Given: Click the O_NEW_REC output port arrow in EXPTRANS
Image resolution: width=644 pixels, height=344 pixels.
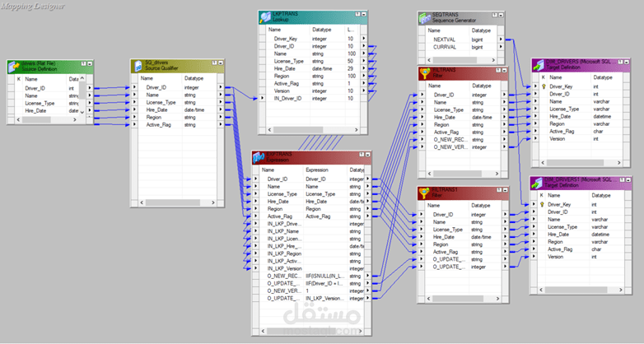Looking at the screenshot, I should [367, 276].
